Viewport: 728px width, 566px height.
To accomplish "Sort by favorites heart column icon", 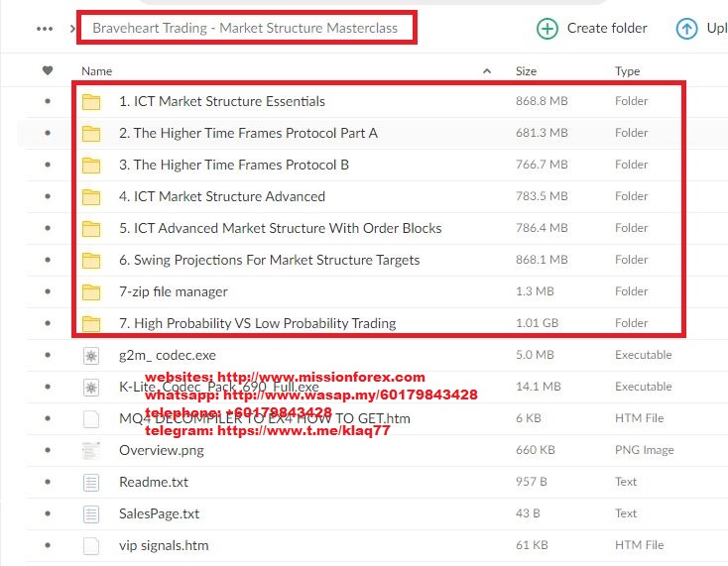I will click(48, 70).
